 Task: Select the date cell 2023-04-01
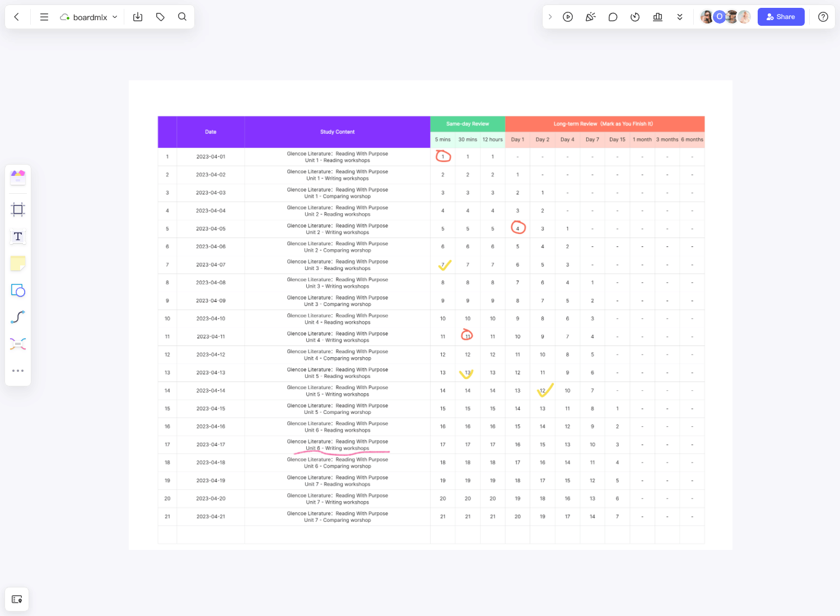point(211,157)
